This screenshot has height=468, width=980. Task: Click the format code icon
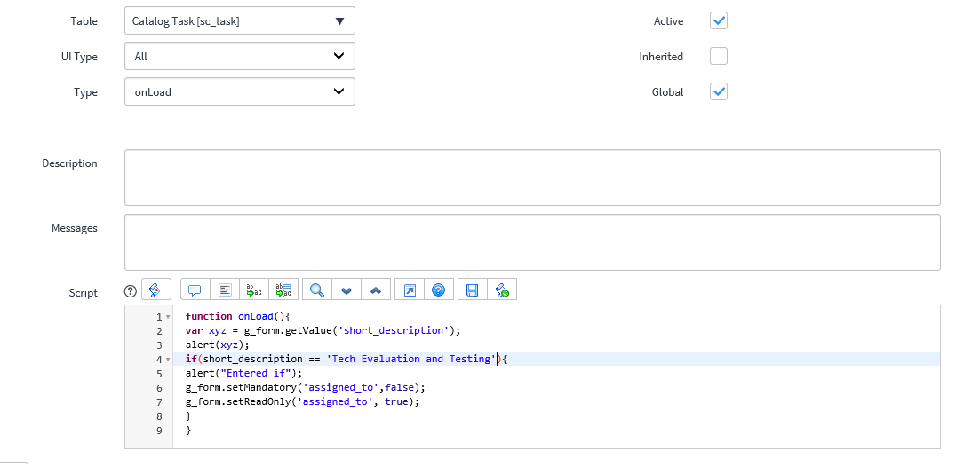point(225,290)
